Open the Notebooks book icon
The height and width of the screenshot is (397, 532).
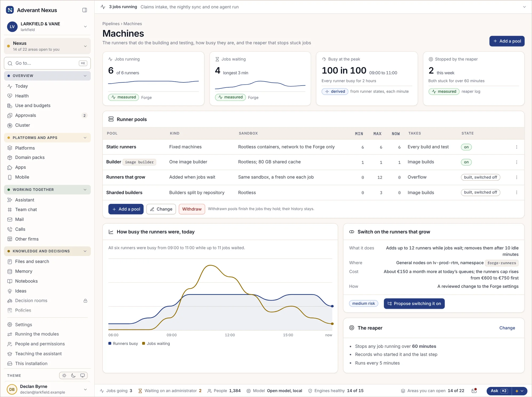click(10, 281)
